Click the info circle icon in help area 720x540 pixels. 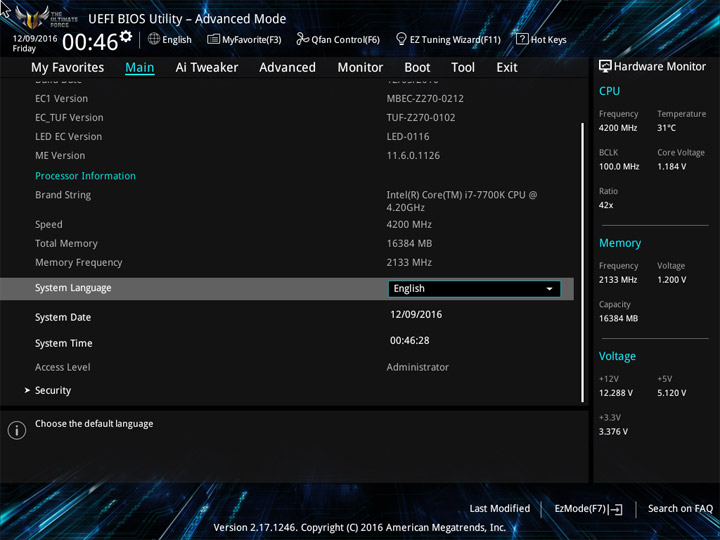pos(17,430)
